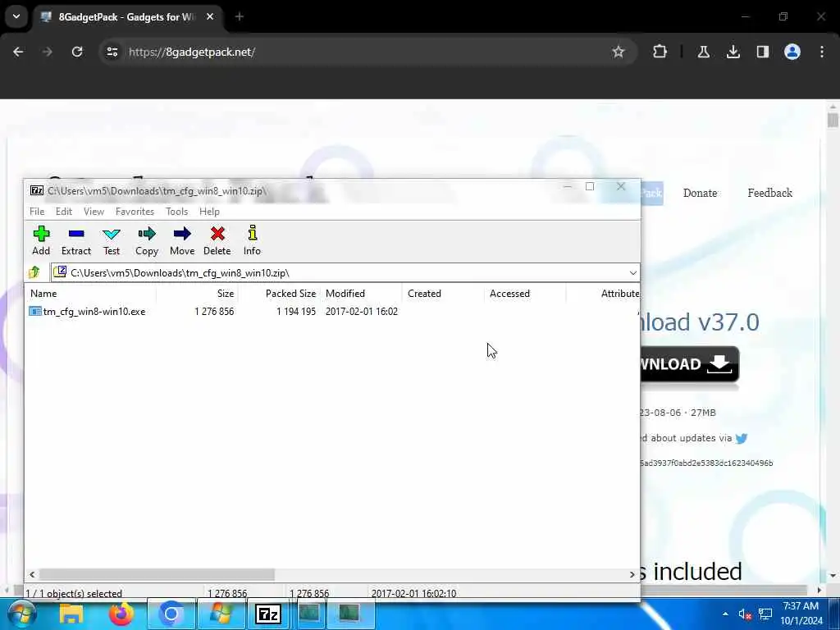Screen dimensions: 840x630
Task: Open the Chrome profile avatar
Action: click(792, 52)
